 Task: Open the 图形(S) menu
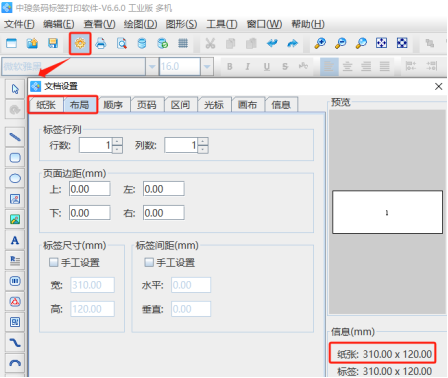(181, 24)
